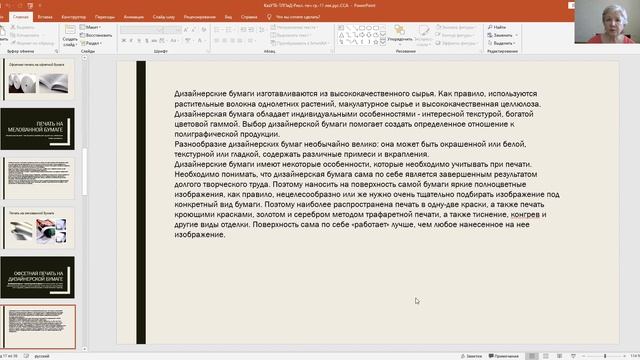640x360 pixels.
Task: Open the Переходы ribbon tab
Action: 105,17
